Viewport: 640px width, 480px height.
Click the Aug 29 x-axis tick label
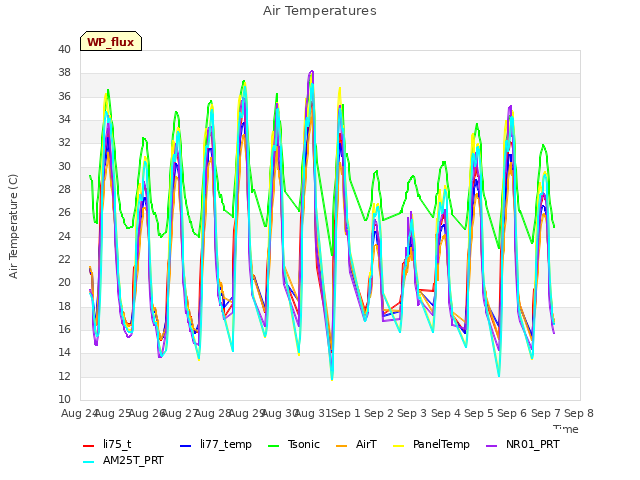(x=247, y=413)
